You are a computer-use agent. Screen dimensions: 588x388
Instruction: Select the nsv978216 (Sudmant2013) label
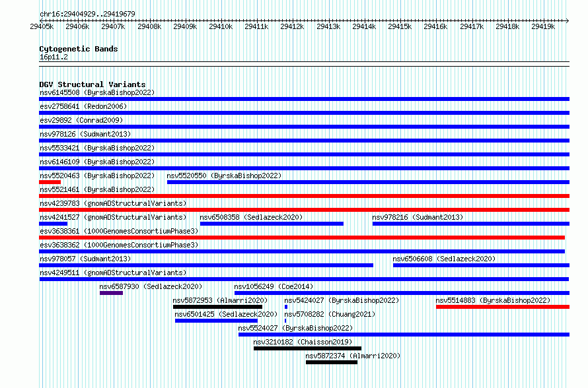[418, 217]
